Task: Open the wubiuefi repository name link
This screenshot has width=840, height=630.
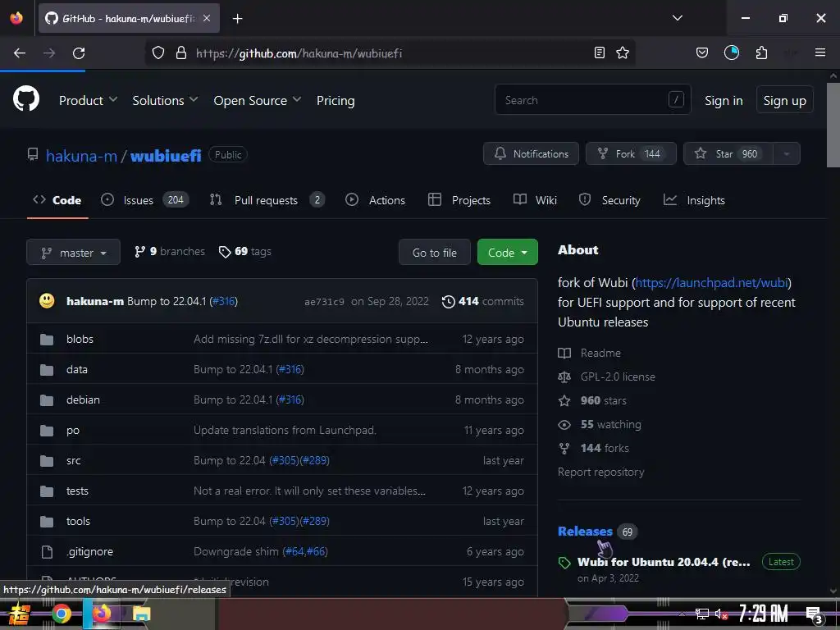Action: (166, 156)
